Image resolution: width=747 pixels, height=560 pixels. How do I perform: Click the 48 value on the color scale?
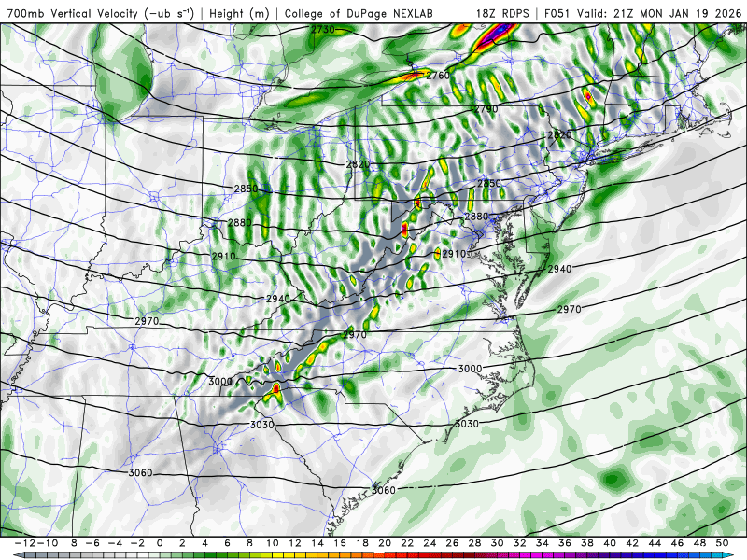pyautogui.click(x=699, y=543)
